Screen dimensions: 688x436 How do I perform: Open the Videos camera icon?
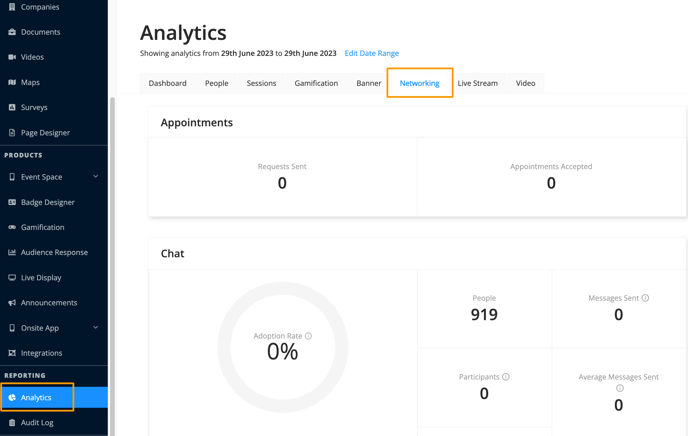12,57
